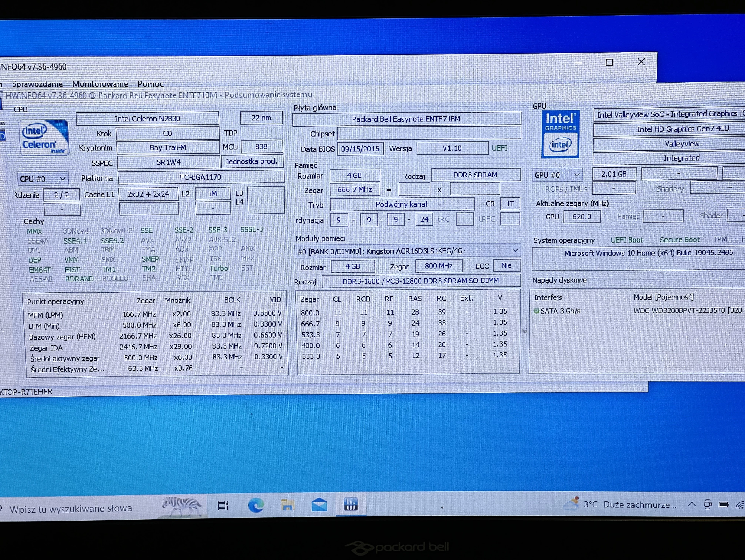Show hidden system tray icons

(692, 504)
